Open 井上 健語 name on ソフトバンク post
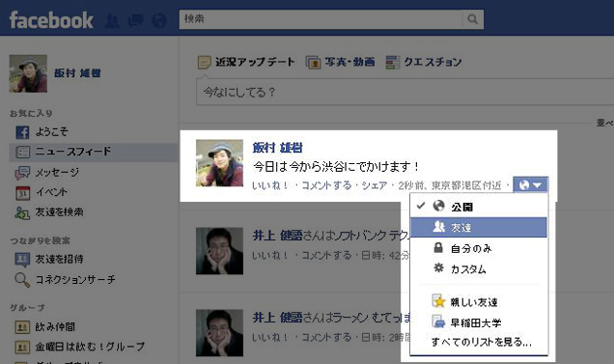The height and width of the screenshot is (364, 614). pos(278,236)
